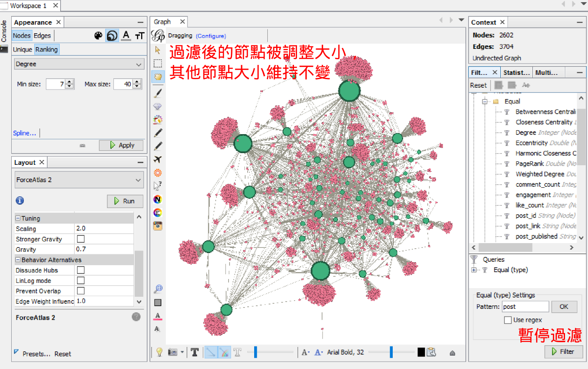Adjust the edge weight scale slider
The image size is (588, 369).
[255, 352]
